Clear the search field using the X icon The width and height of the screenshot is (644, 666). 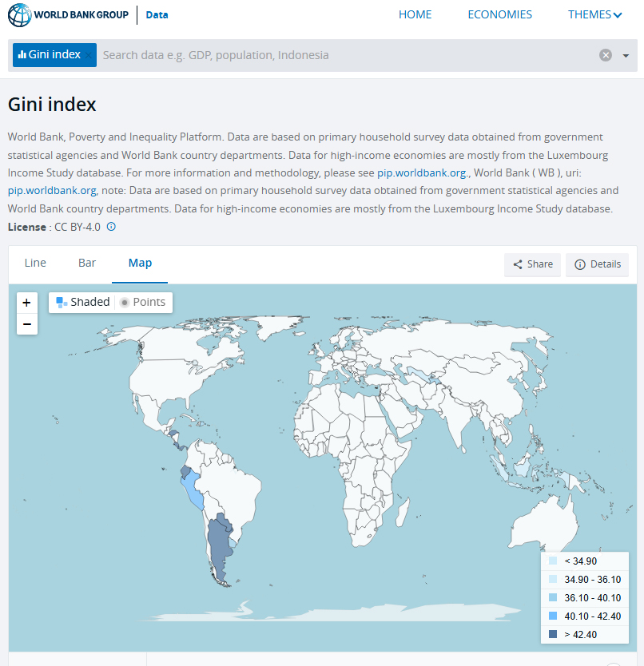(606, 55)
